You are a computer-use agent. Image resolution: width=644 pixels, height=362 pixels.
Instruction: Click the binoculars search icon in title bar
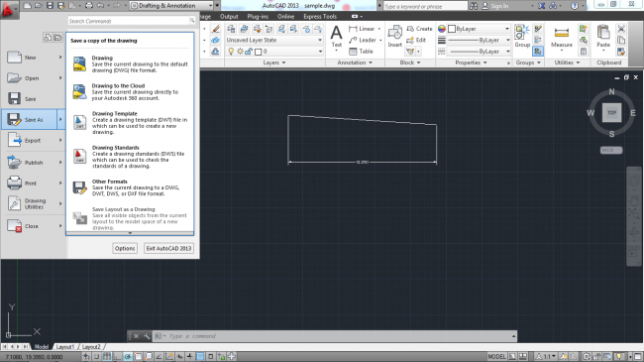[x=474, y=6]
